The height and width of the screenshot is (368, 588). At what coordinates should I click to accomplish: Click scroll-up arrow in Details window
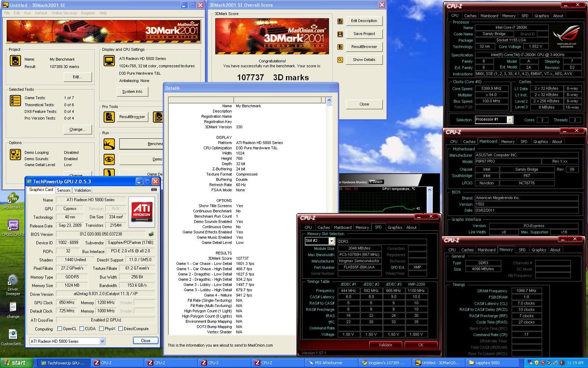tap(329, 100)
